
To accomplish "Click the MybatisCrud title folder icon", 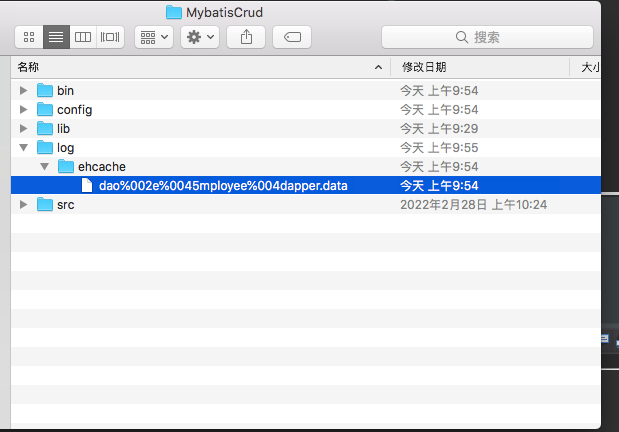I will pyautogui.click(x=174, y=12).
